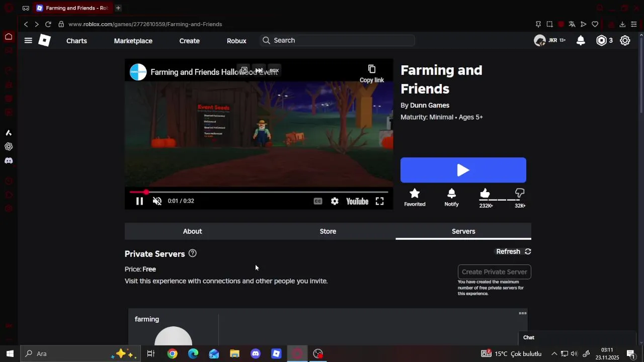Open the Chat panel

578,338
